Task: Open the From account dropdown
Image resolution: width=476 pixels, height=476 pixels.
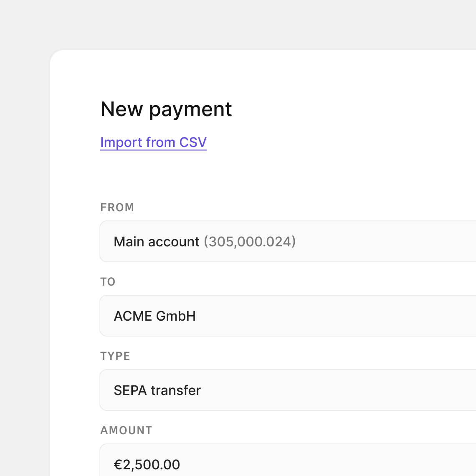Action: (x=288, y=242)
